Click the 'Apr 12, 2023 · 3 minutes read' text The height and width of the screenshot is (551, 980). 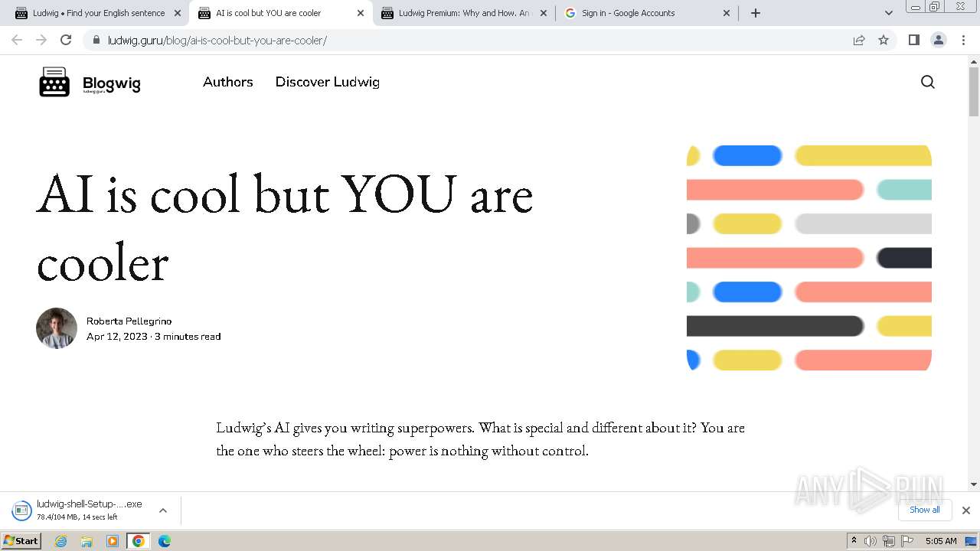tap(154, 337)
